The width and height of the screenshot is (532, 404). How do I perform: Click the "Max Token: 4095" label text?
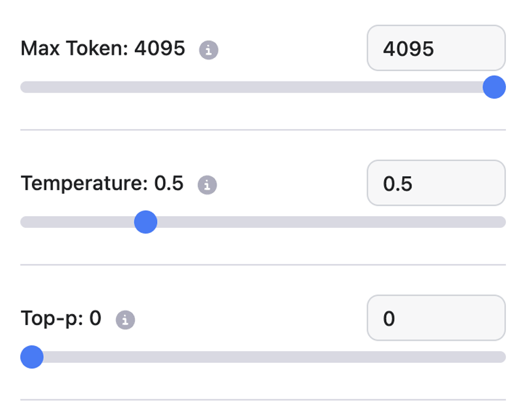[103, 48]
